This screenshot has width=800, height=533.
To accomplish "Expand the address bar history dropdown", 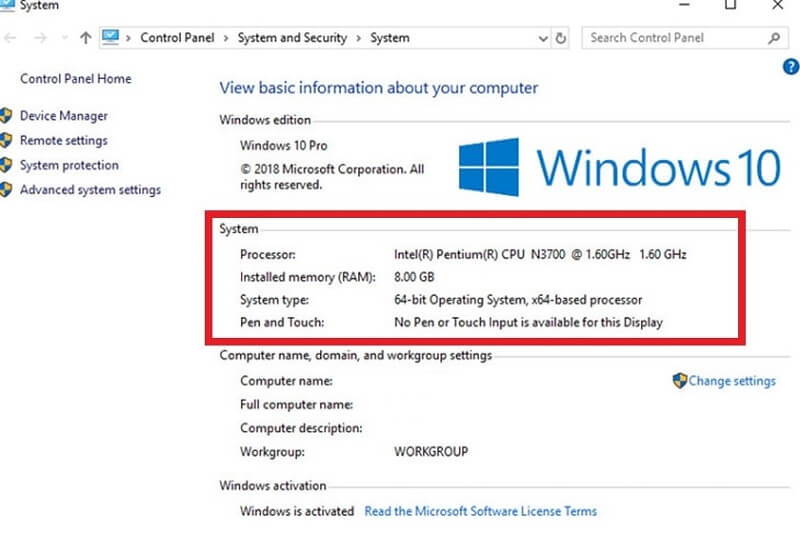I will click(543, 38).
